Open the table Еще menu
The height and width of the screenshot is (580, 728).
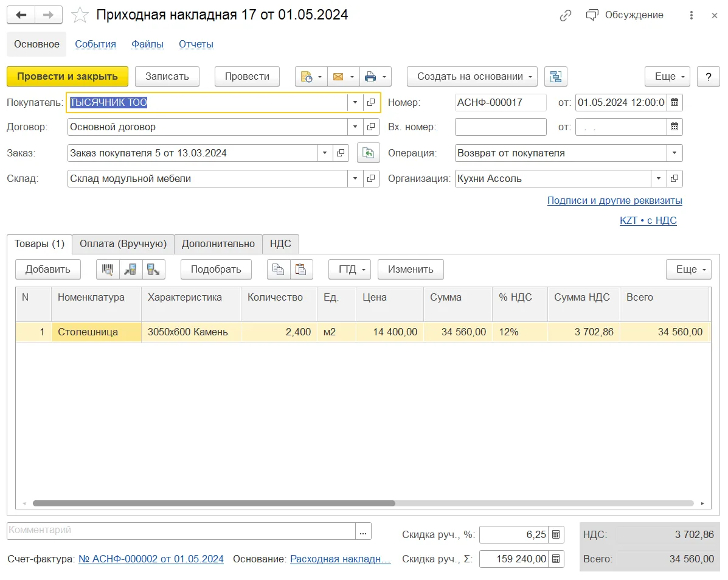[x=688, y=270]
